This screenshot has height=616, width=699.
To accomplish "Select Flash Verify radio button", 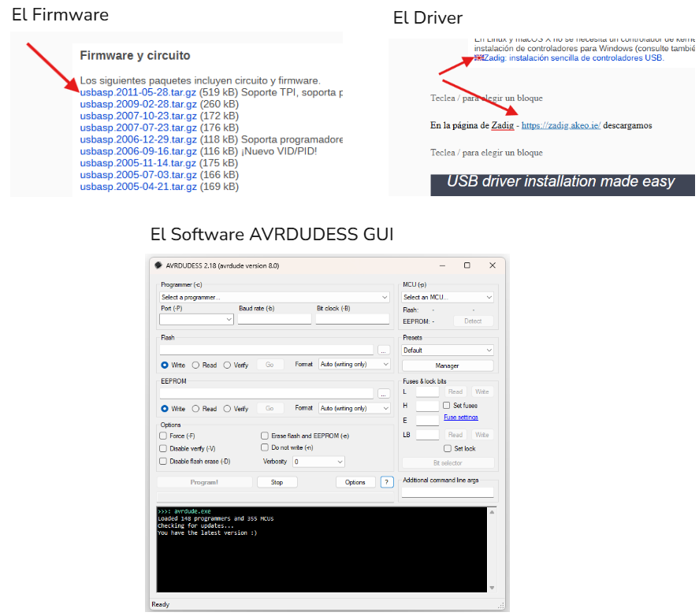I will pyautogui.click(x=227, y=365).
